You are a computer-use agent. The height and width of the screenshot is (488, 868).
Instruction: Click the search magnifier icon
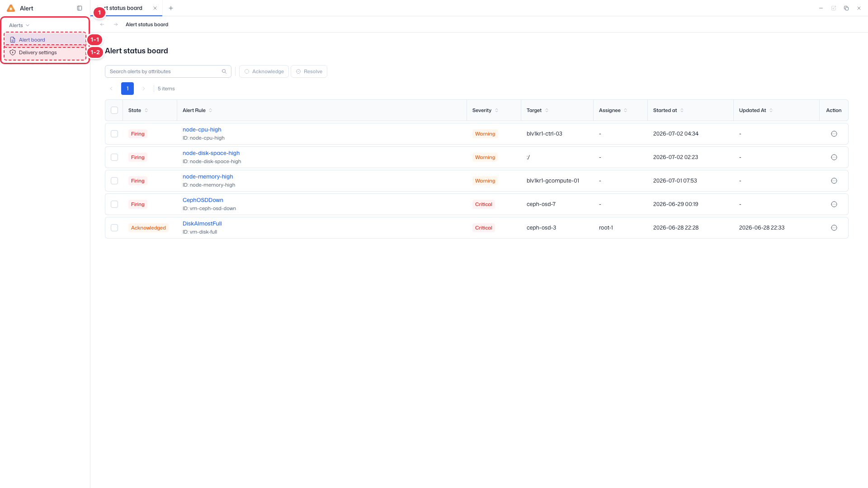[x=224, y=71]
